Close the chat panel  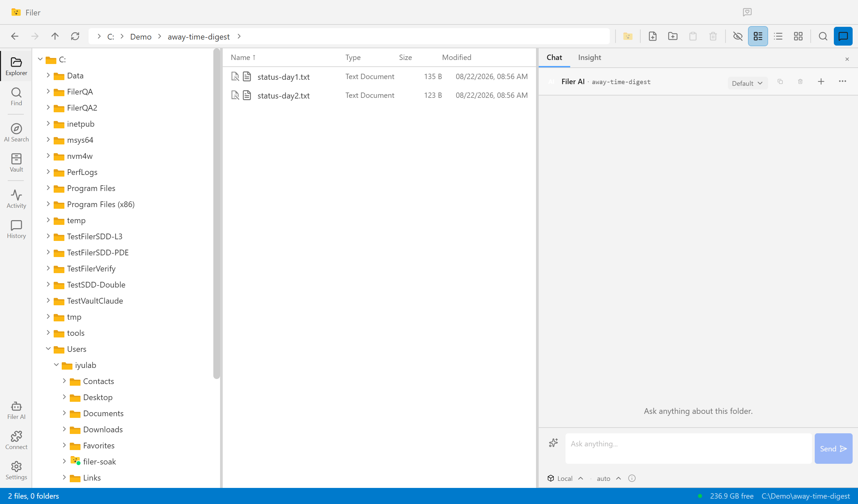[847, 59]
